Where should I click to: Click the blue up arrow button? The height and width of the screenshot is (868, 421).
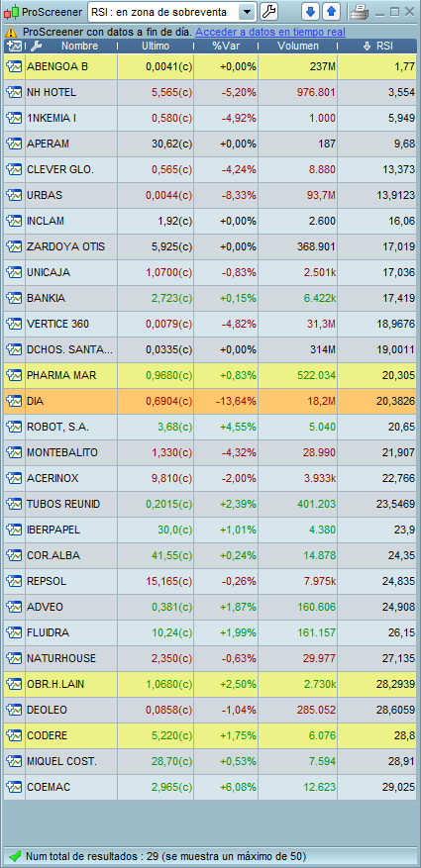click(x=331, y=11)
